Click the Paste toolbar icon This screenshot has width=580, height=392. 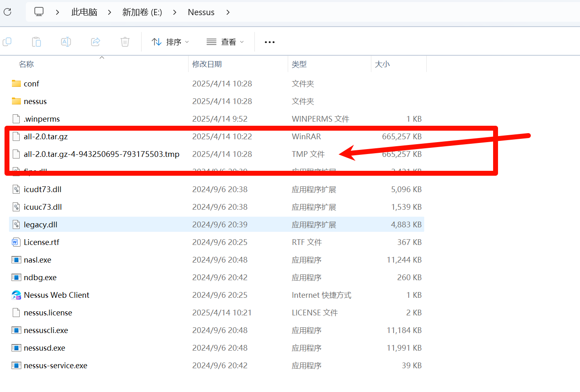pyautogui.click(x=36, y=42)
